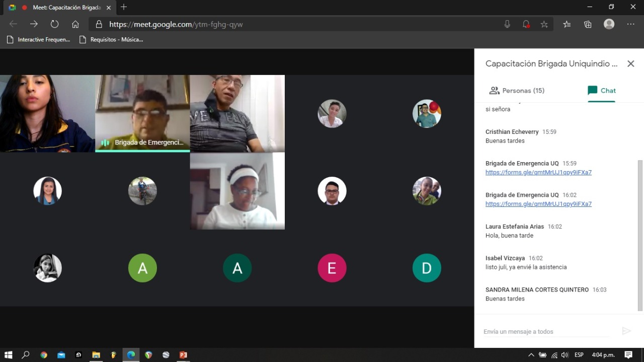Go back in the browser
The width and height of the screenshot is (644, 362).
13,24
